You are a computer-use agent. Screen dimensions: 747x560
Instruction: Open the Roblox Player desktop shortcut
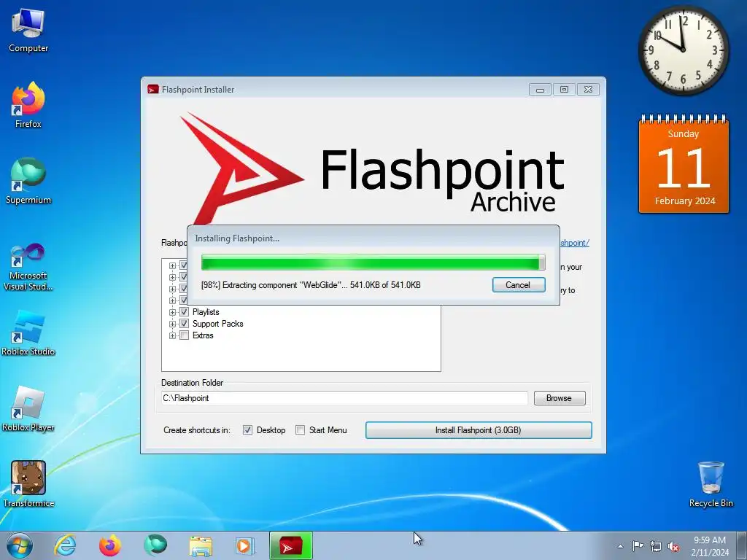click(x=28, y=408)
